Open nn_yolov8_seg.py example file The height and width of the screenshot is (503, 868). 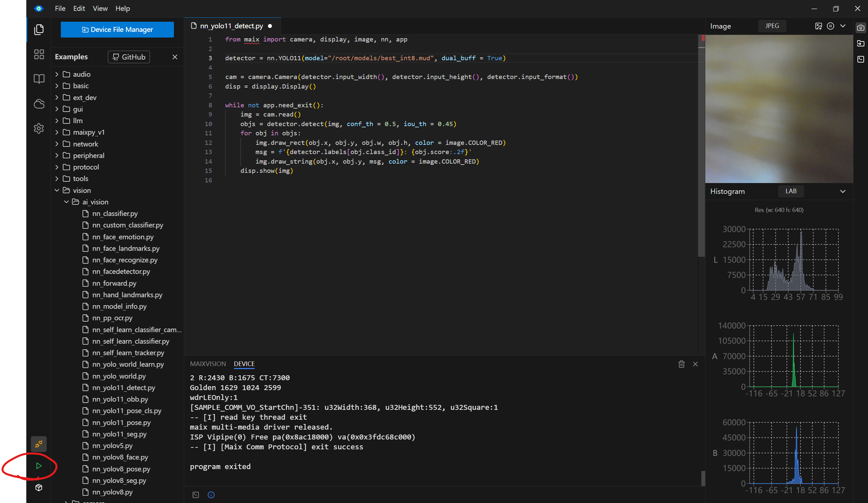[x=119, y=480]
